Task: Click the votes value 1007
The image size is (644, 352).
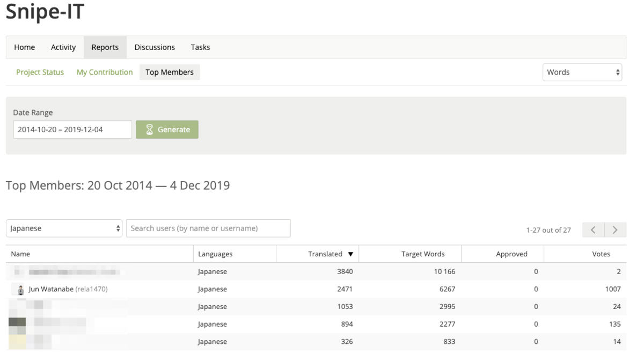Action: (x=612, y=289)
